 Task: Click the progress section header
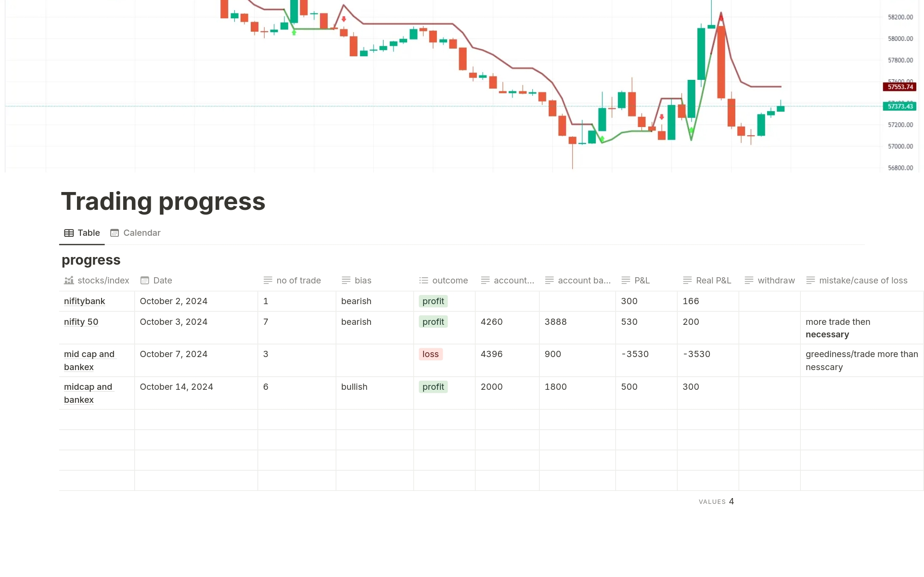coord(91,260)
